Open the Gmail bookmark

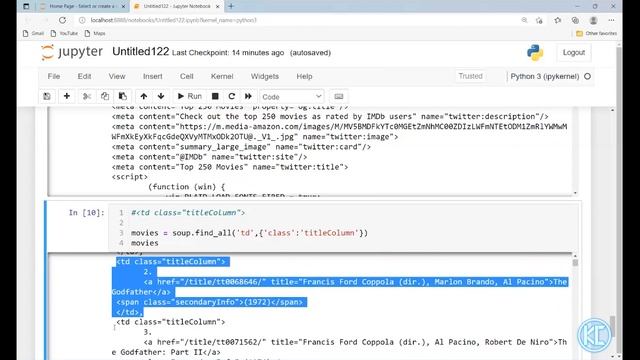[x=33, y=33]
